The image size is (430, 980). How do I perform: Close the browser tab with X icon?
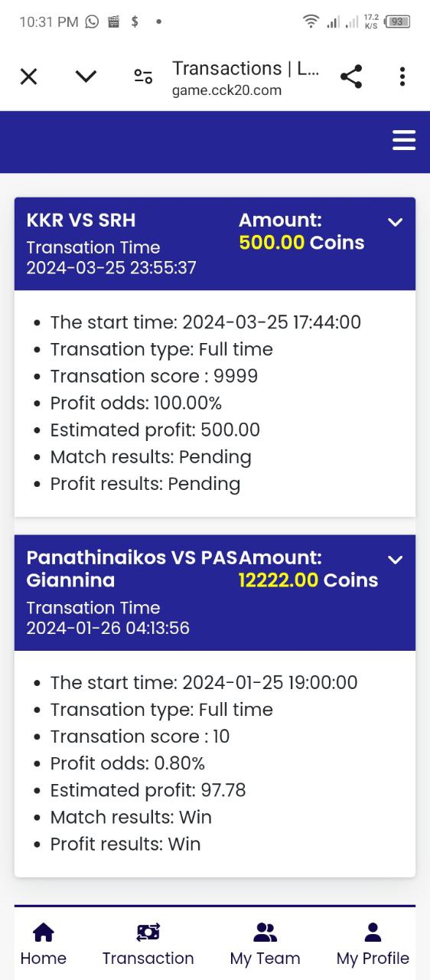tap(28, 77)
